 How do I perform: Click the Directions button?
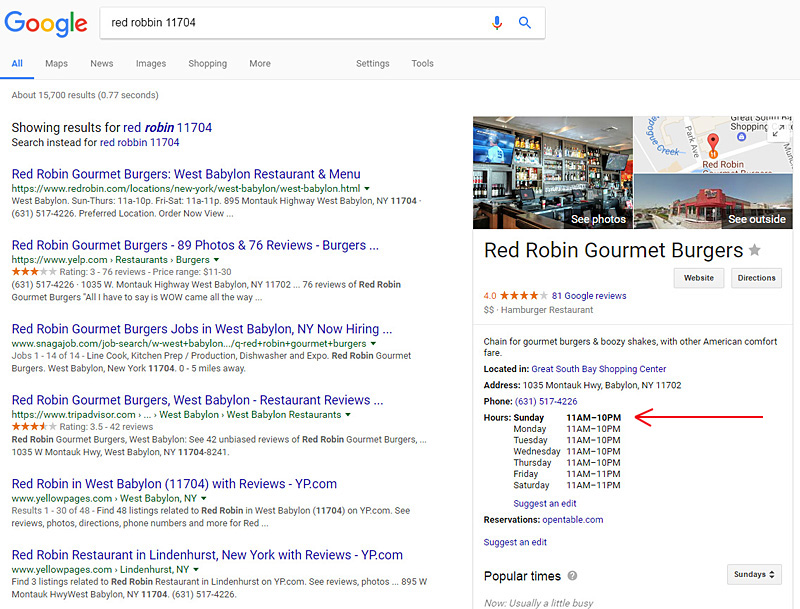coord(756,278)
